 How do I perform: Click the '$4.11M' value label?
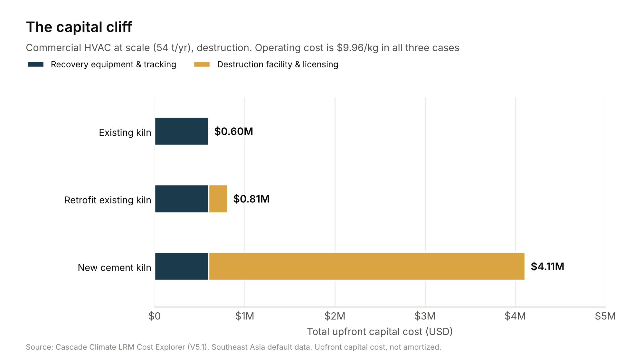[547, 267]
